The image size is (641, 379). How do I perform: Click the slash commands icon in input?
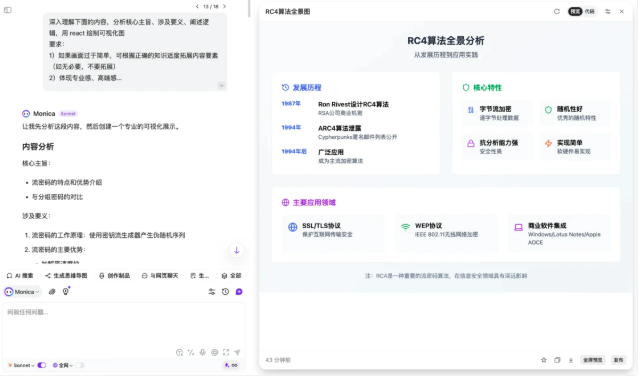(x=191, y=352)
